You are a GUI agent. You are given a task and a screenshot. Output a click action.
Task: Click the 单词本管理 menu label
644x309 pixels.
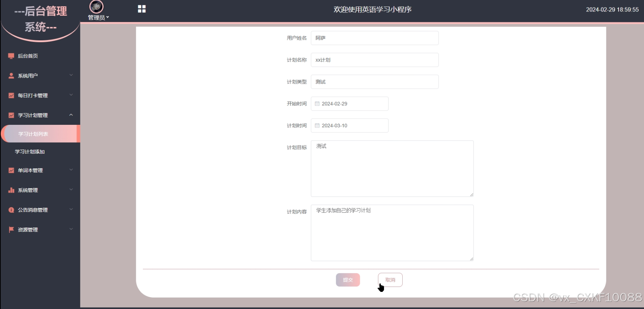30,170
